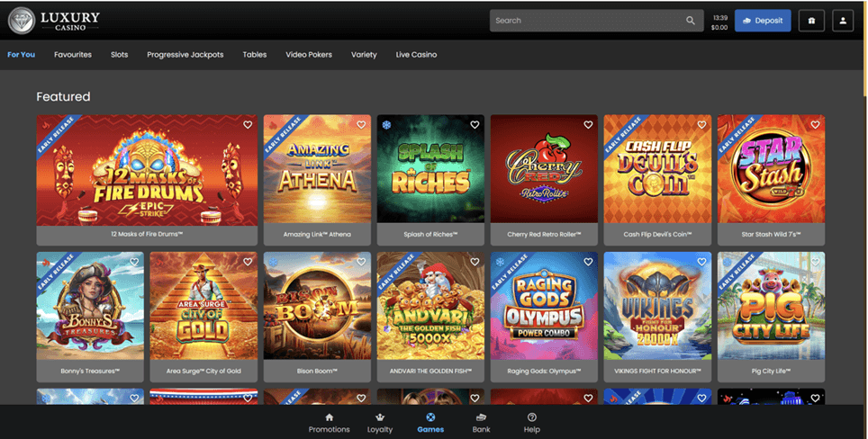
Task: Open Progressive Jackpots tab
Action: (185, 54)
